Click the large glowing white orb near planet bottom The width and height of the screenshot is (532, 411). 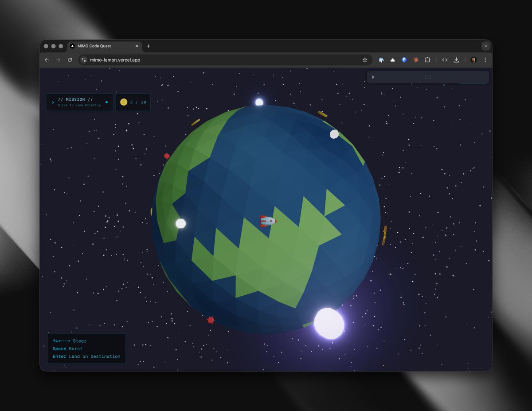pyautogui.click(x=329, y=323)
